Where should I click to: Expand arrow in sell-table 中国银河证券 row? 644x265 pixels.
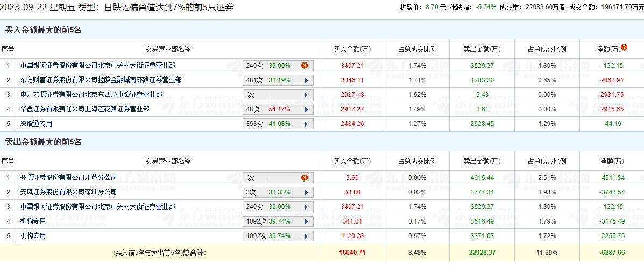click(x=306, y=207)
